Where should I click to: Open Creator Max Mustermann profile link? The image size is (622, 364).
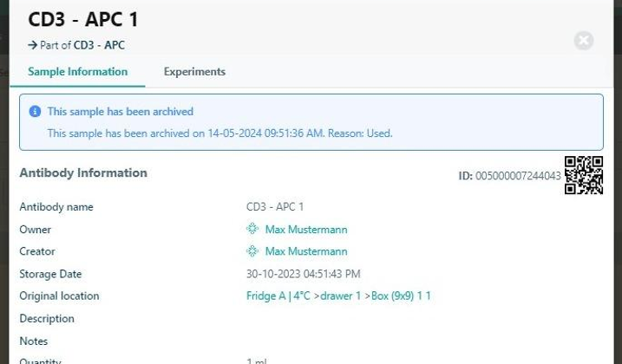pyautogui.click(x=305, y=251)
